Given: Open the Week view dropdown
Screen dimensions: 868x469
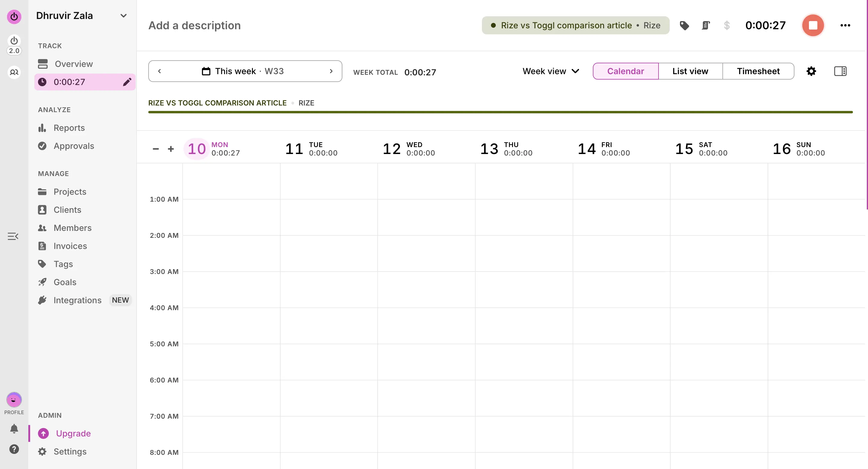Looking at the screenshot, I should point(551,71).
